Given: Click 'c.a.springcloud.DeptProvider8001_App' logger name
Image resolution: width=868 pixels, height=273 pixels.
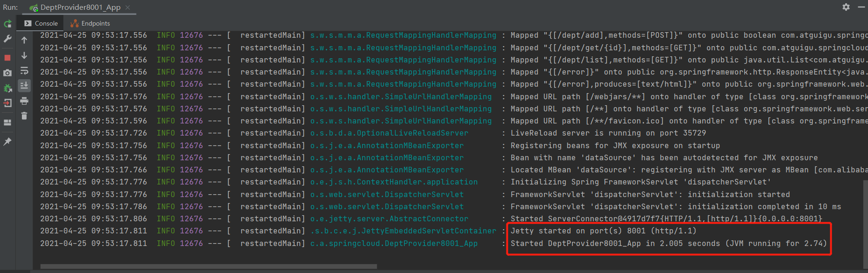Looking at the screenshot, I should (x=394, y=243).
